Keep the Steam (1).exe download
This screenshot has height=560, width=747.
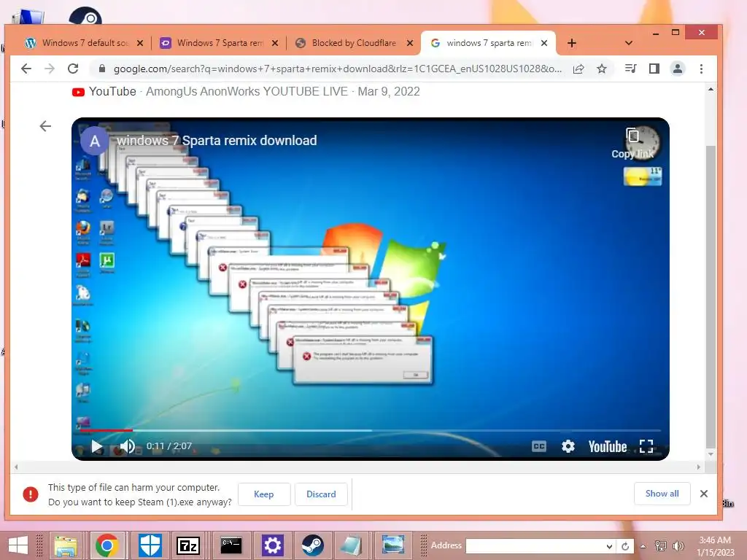click(x=264, y=494)
